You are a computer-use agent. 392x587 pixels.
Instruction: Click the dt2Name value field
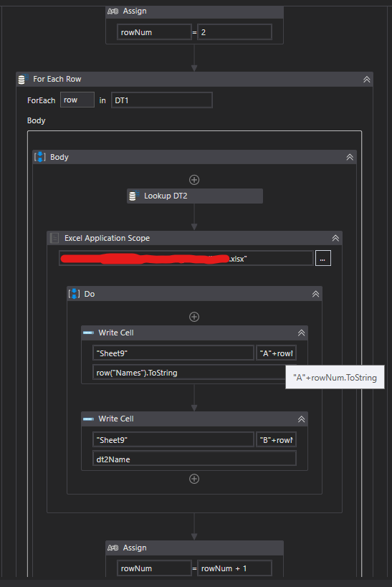(194, 459)
